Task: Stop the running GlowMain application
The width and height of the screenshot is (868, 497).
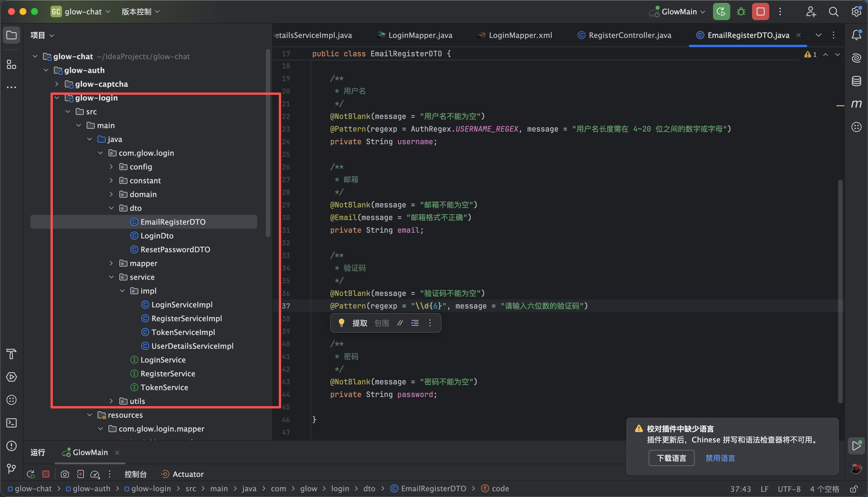Action: pos(760,11)
